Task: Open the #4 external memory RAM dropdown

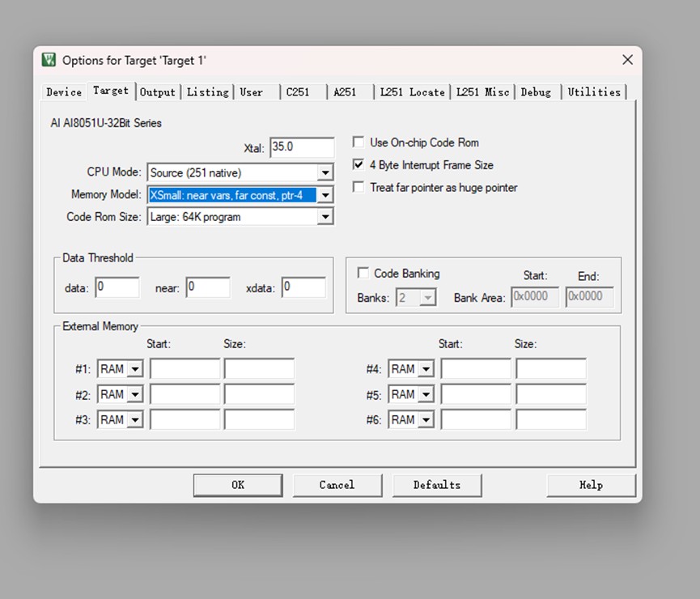Action: point(426,369)
